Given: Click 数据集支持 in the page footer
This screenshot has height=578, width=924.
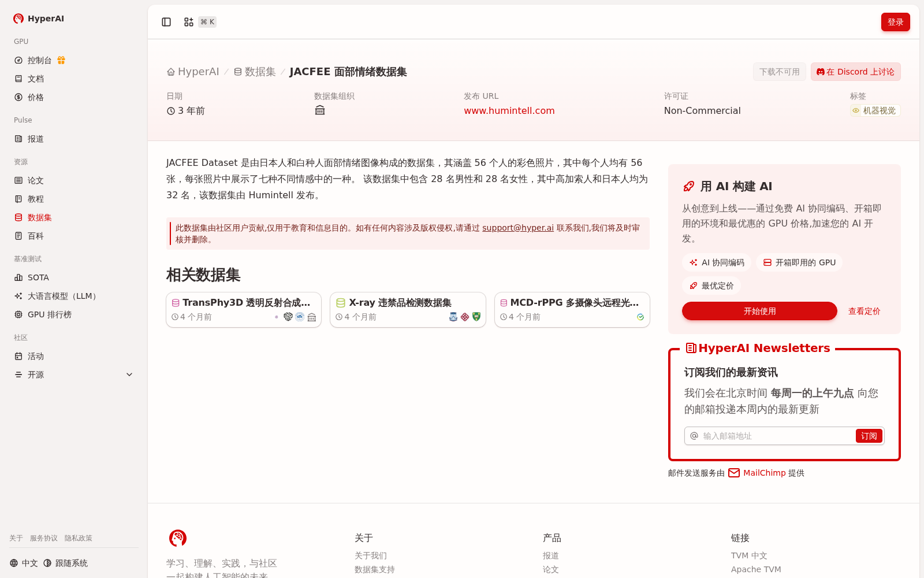Looking at the screenshot, I should (375, 569).
